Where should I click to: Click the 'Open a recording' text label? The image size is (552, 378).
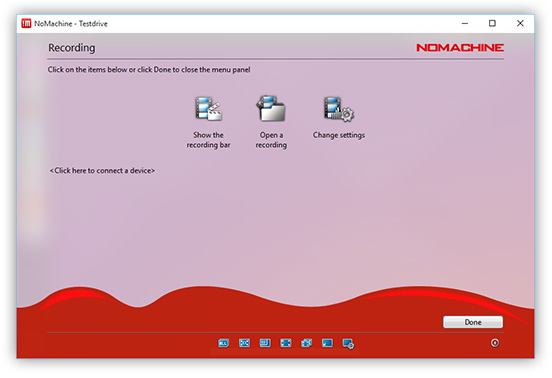271,140
